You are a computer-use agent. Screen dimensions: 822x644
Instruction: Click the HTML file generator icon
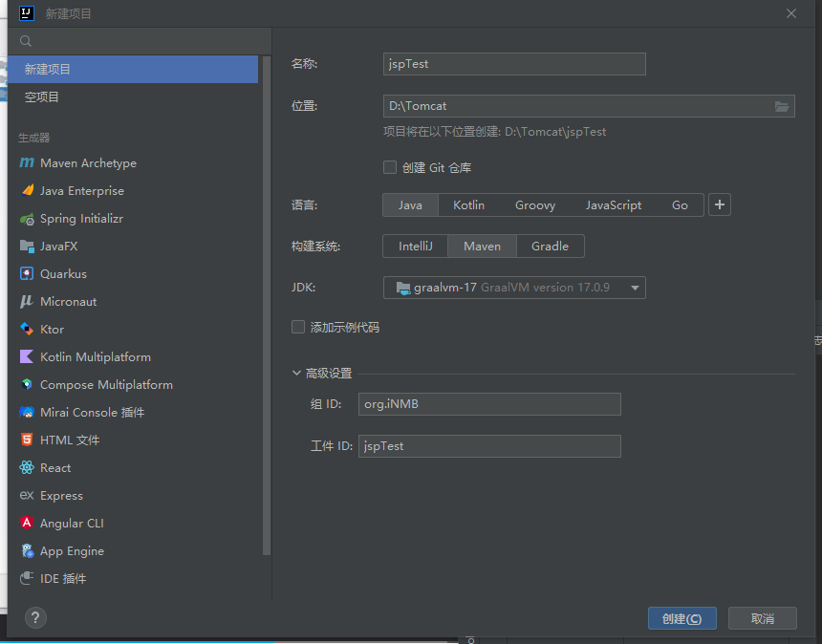coord(27,440)
